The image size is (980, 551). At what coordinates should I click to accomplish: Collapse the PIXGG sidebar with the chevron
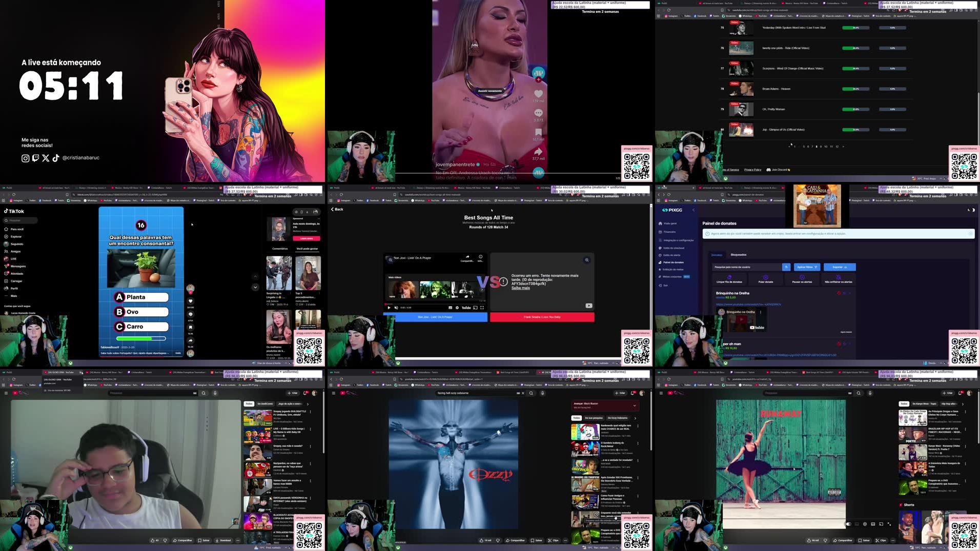[x=693, y=210]
